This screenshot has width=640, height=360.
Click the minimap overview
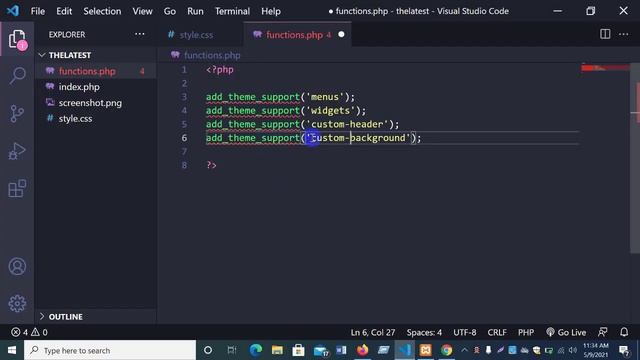click(x=605, y=68)
